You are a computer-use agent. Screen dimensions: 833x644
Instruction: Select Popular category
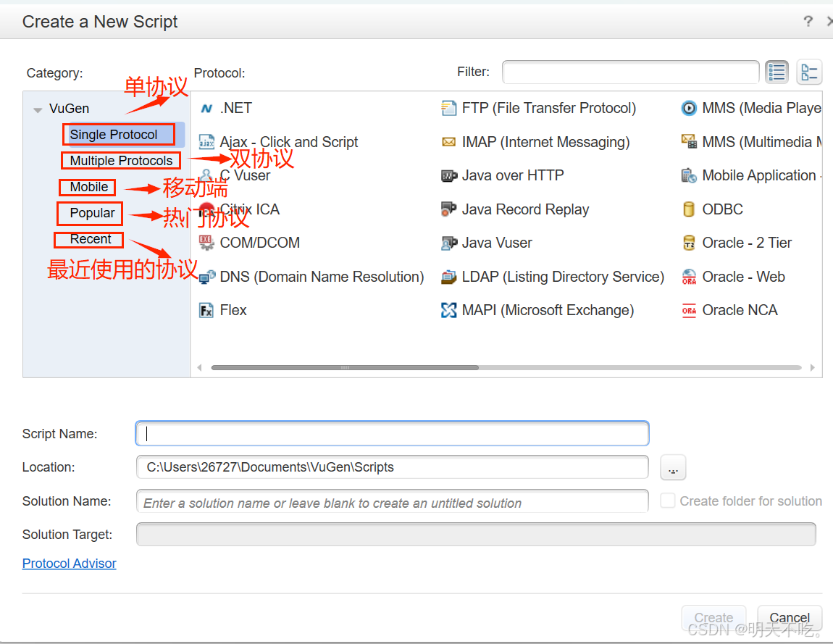click(92, 213)
